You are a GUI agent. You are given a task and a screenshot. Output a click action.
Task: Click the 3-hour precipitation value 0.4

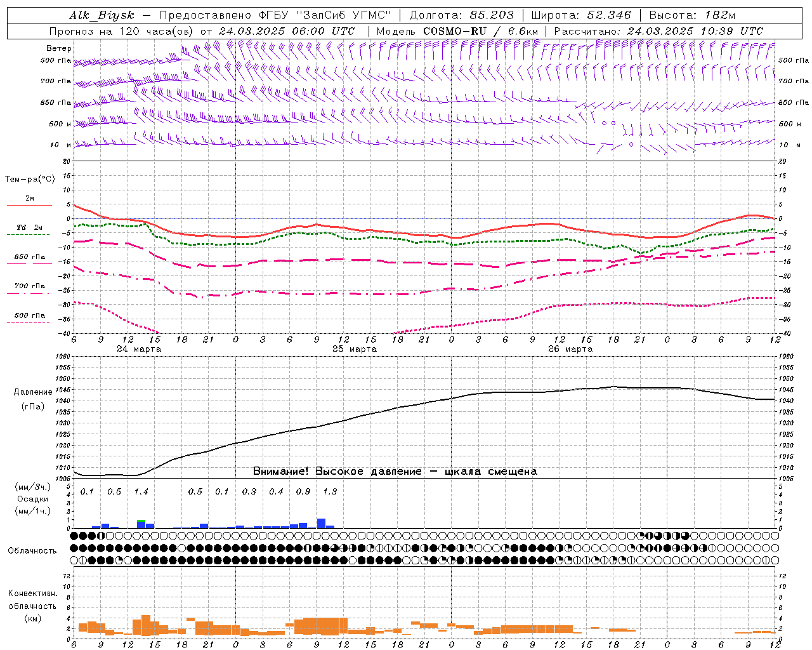[x=276, y=492]
